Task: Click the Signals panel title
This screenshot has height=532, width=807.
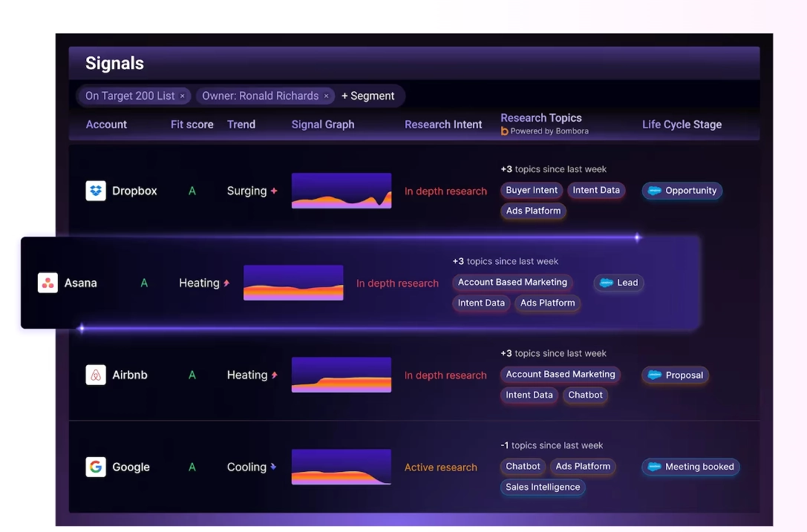Action: 114,63
